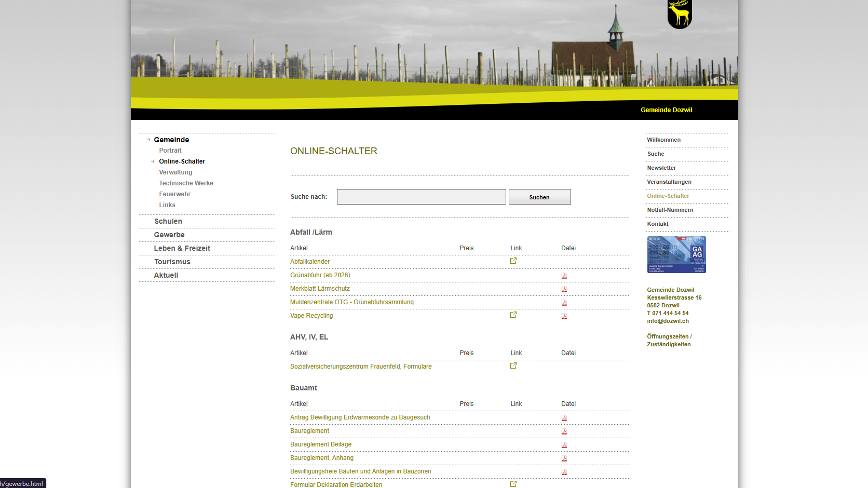Open the Baureglement Beilage PDF icon
Image resolution: width=868 pixels, height=488 pixels.
(564, 445)
